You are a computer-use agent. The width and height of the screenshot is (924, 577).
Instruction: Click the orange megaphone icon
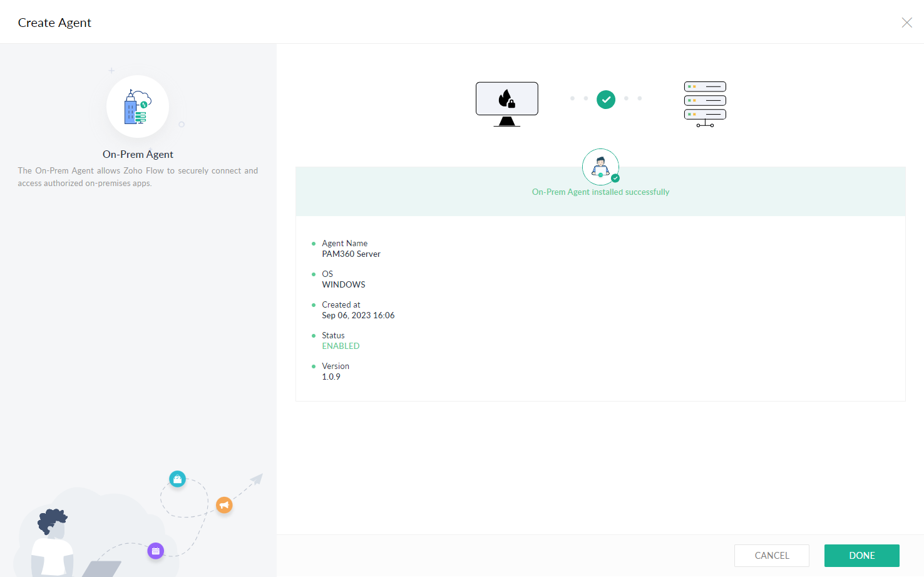224,505
